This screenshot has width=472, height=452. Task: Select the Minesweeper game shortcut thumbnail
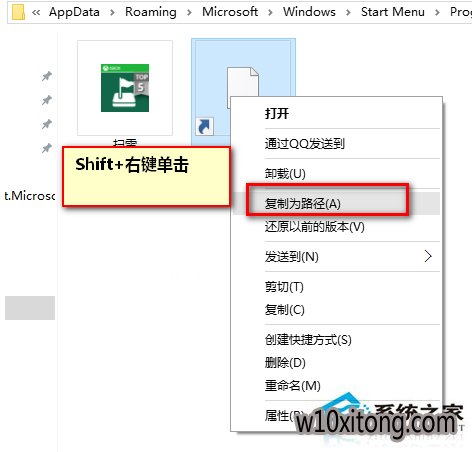125,88
